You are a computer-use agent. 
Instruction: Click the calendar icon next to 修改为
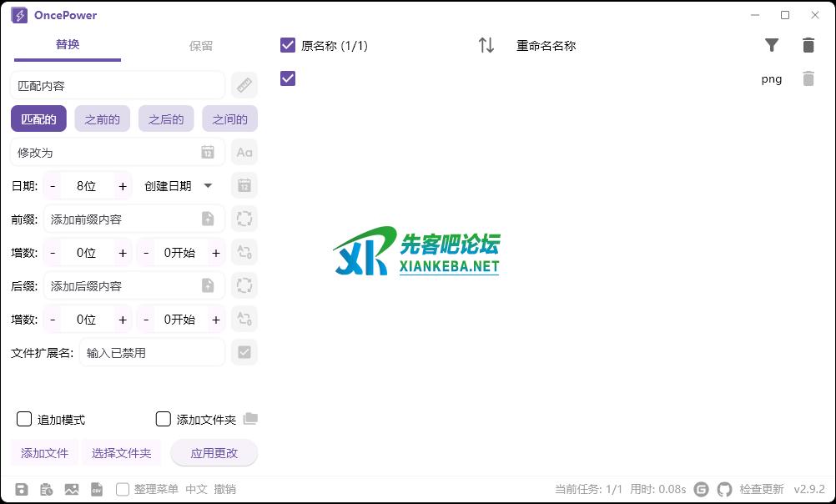click(208, 152)
